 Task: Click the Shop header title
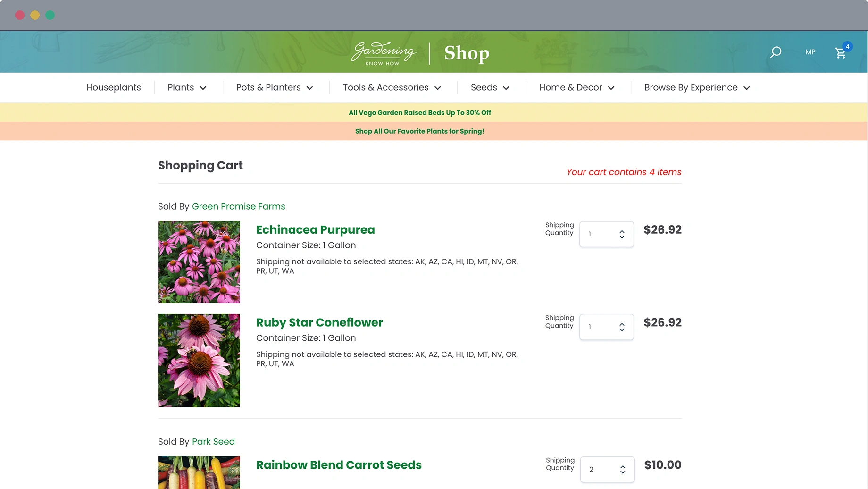coord(467,53)
